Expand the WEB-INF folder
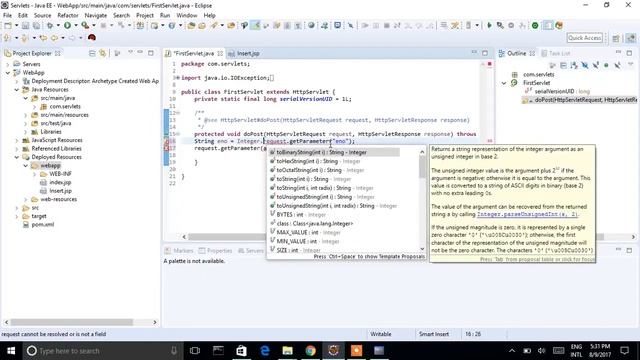This screenshot has width=640, height=360. (35, 174)
